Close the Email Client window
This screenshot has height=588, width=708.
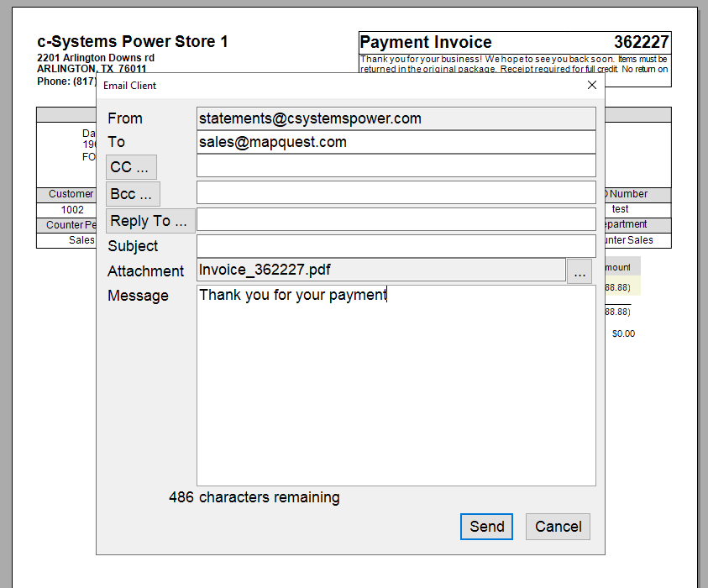click(x=591, y=85)
